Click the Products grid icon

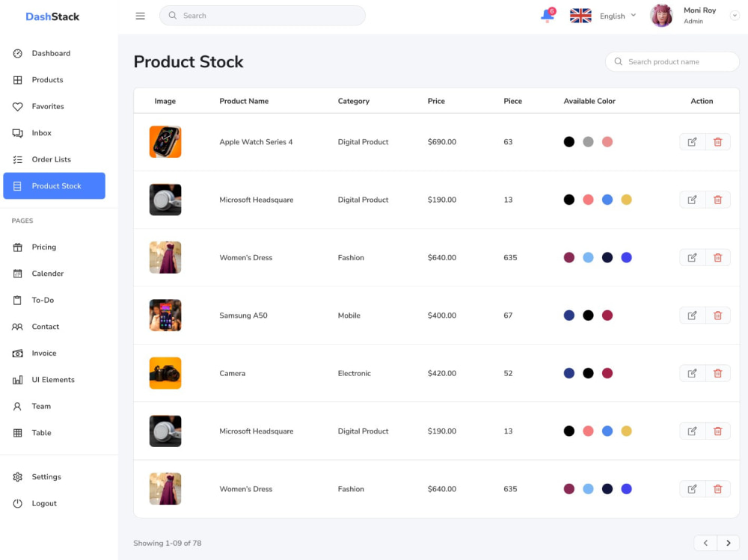coord(18,80)
